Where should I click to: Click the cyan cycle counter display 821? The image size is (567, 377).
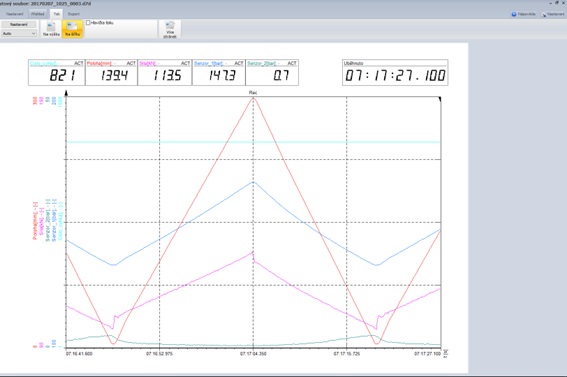click(x=56, y=73)
